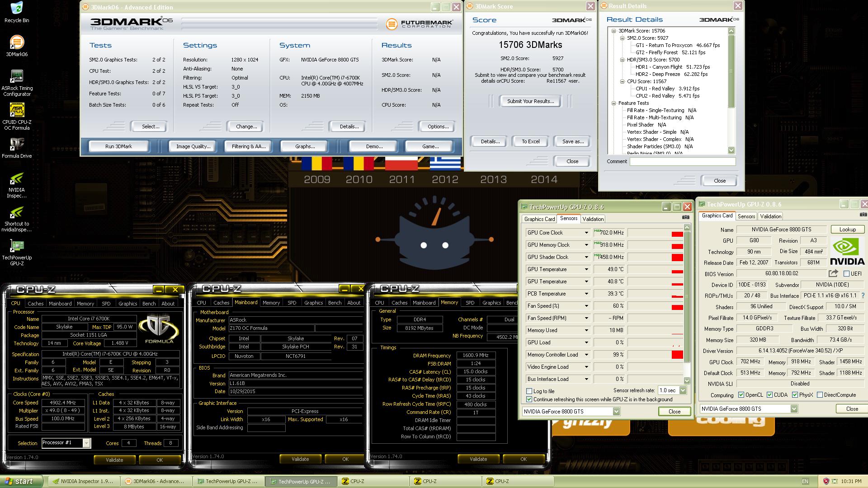Viewport: 868px width, 488px height.
Task: Open the Sensor refresh rate dropdown
Action: 683,390
